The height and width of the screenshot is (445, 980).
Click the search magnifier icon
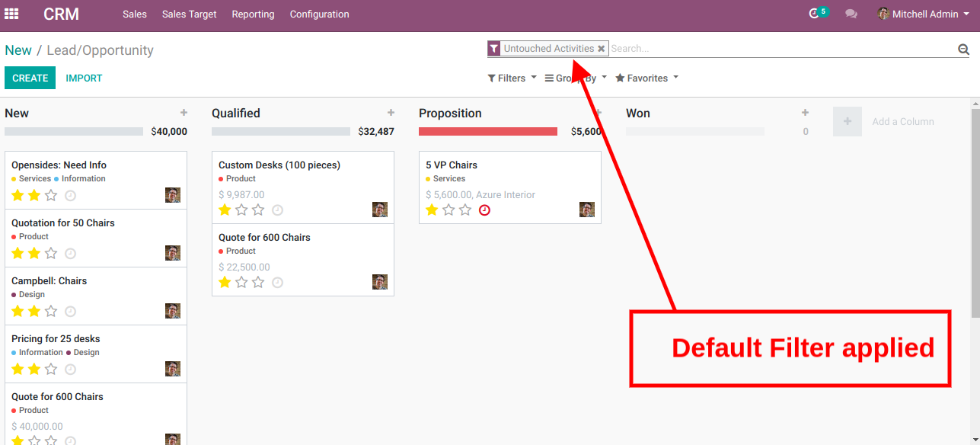pyautogui.click(x=963, y=50)
